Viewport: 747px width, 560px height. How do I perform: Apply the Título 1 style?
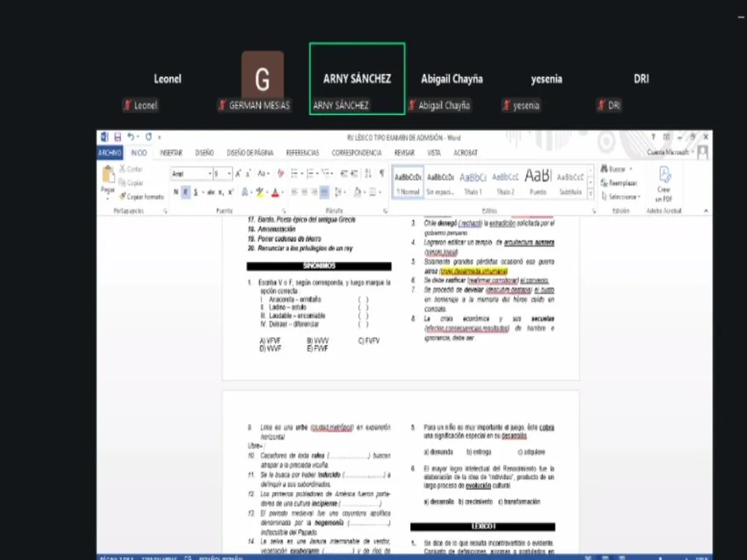point(473,182)
